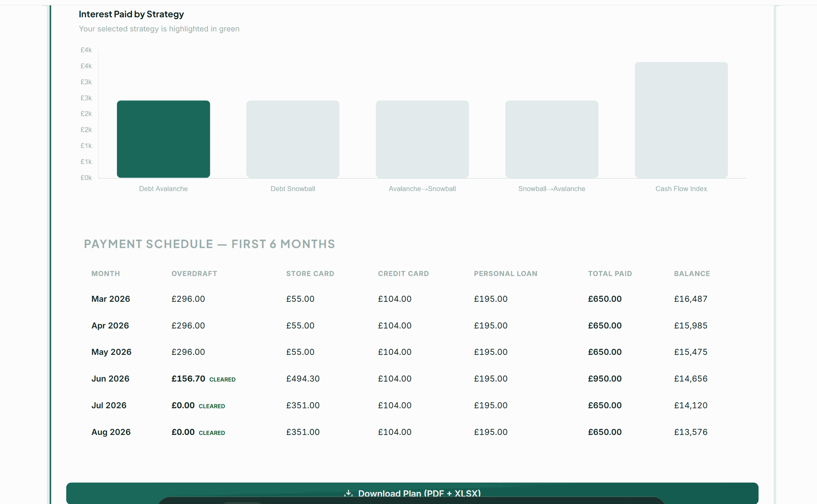Viewport: 817px width, 504px height.
Task: Select the BALANCE column header
Action: (x=692, y=274)
